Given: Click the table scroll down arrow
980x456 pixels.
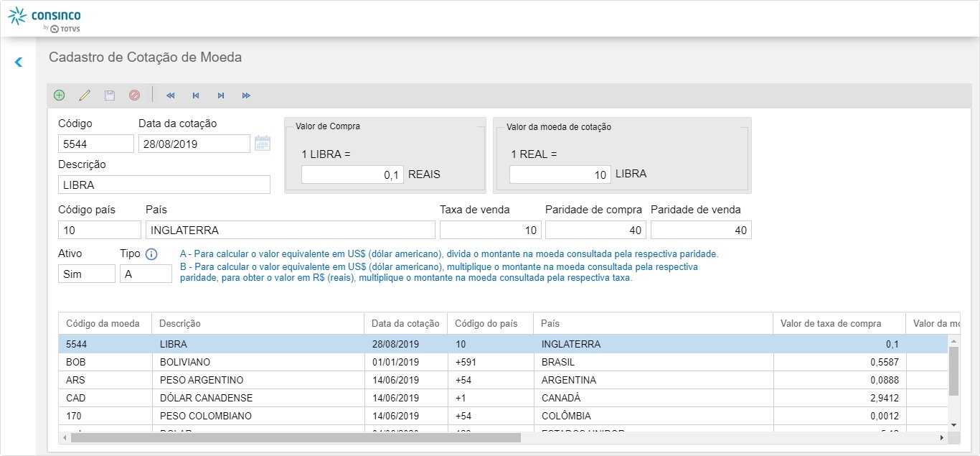Looking at the screenshot, I should tap(953, 425).
